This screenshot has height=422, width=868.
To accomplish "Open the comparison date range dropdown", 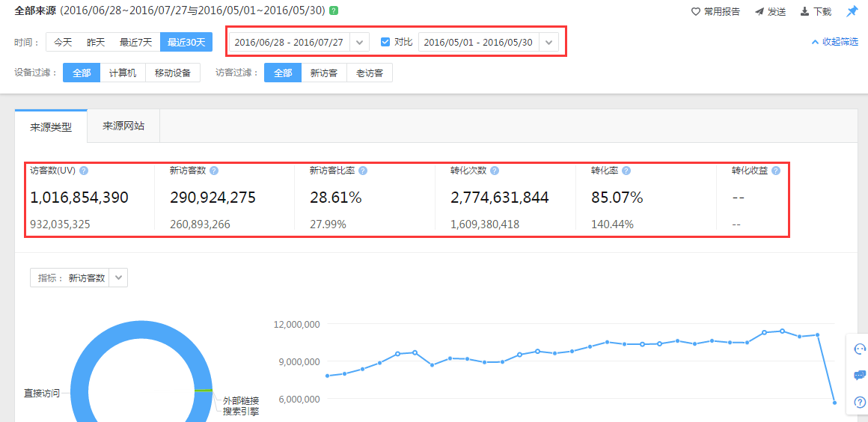I will coord(548,42).
